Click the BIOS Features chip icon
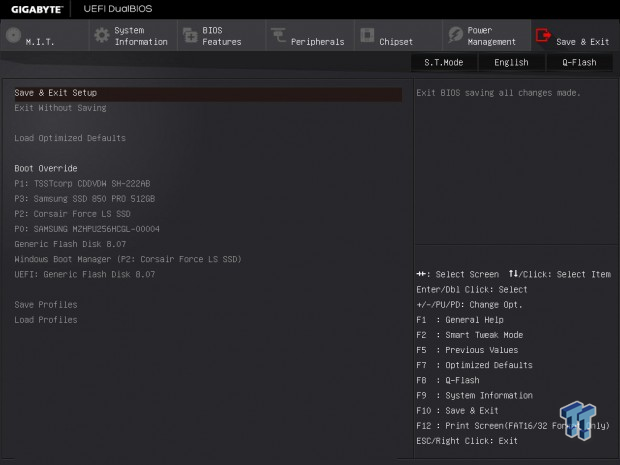This screenshot has width=620, height=465. pyautogui.click(x=190, y=35)
